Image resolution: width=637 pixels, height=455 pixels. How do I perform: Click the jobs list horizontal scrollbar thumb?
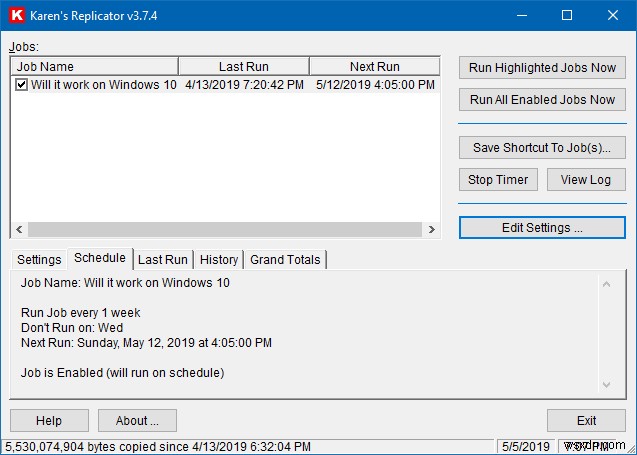pos(225,229)
